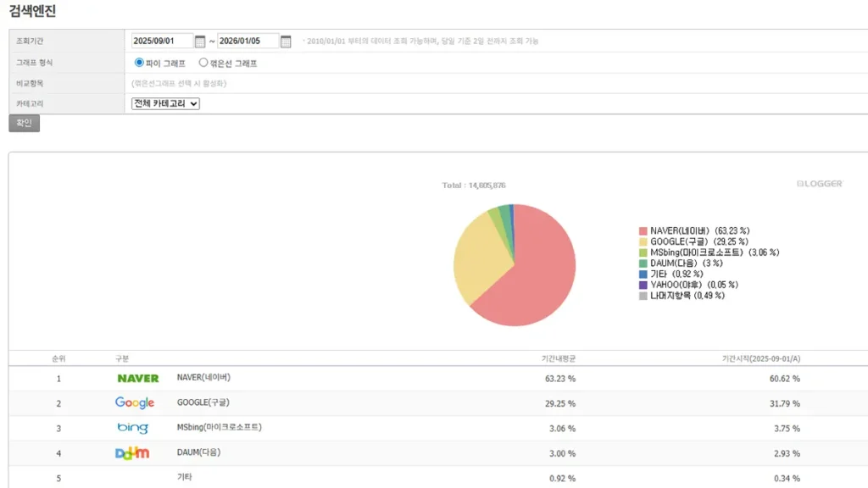Click the 확인 button
868x488 pixels.
pos(24,122)
